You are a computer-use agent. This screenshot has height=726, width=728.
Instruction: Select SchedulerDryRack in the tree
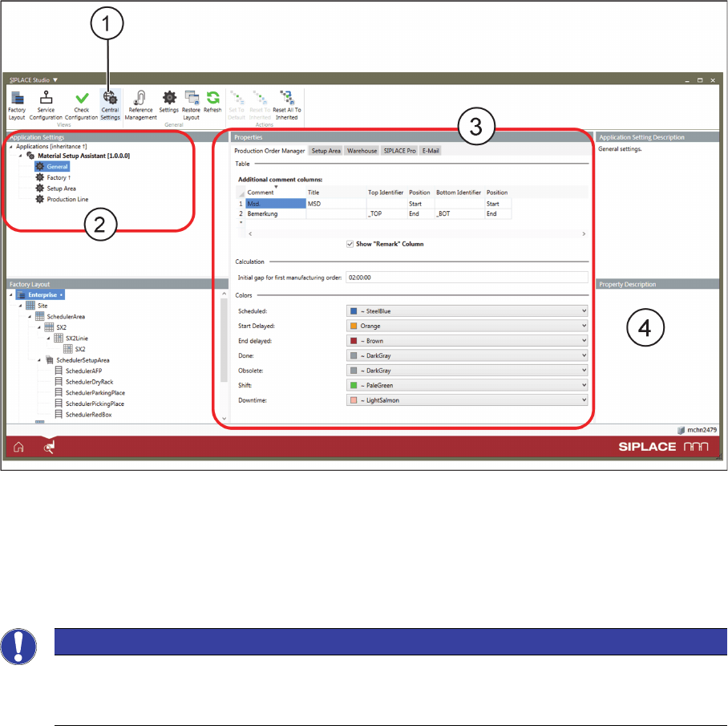84,382
